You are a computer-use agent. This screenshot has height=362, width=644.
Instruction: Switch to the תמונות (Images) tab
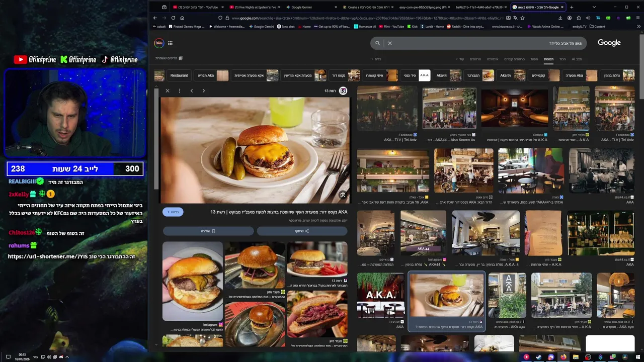coord(548,59)
